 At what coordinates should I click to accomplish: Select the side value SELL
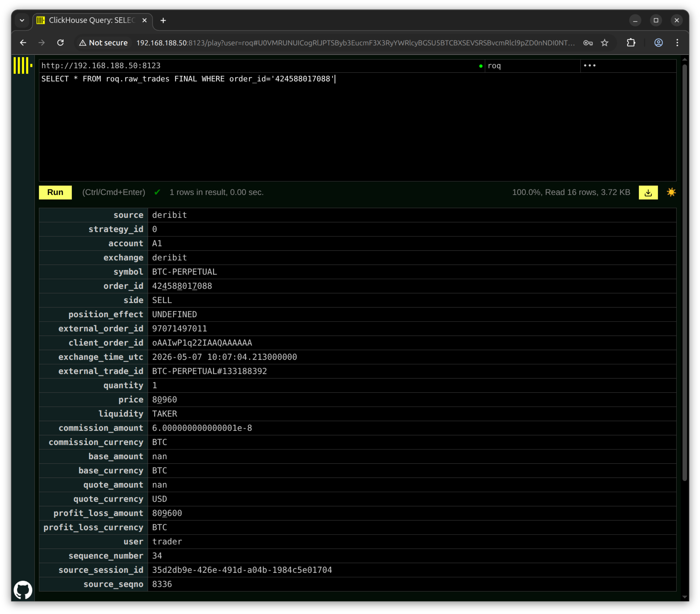click(162, 301)
